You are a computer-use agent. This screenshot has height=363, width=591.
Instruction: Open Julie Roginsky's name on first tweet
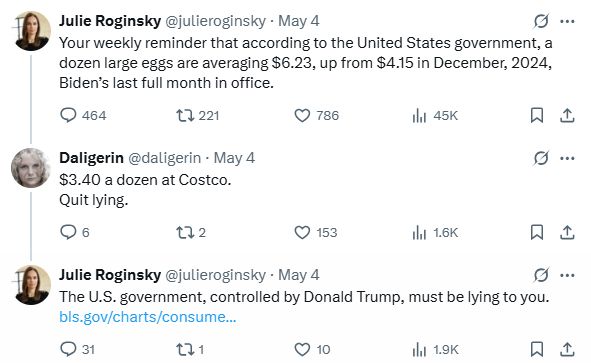pos(110,21)
